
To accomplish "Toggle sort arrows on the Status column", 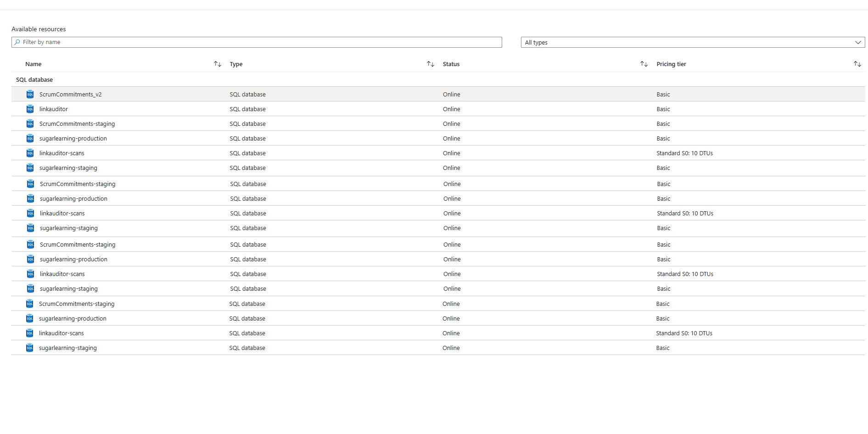I will (644, 64).
